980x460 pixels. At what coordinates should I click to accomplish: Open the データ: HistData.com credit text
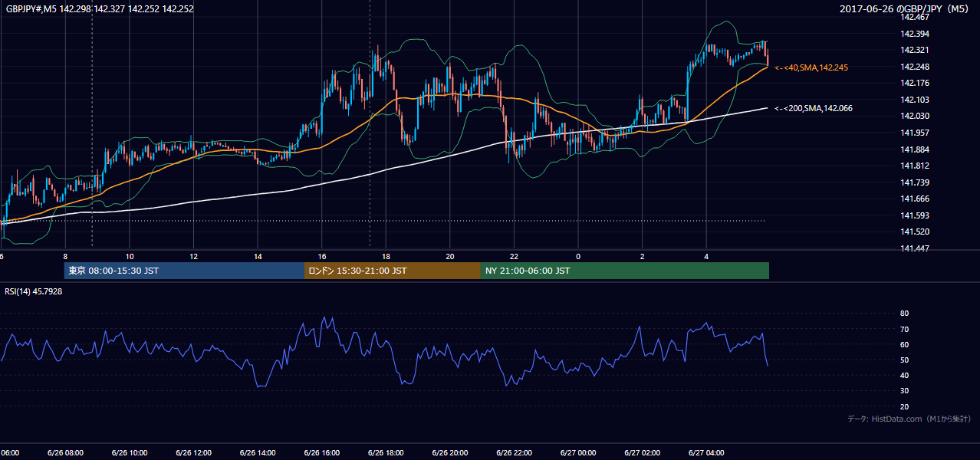pos(909,419)
